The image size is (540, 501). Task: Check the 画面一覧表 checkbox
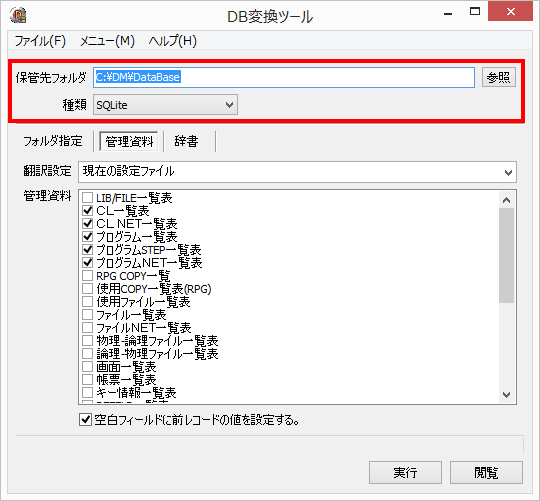87,367
